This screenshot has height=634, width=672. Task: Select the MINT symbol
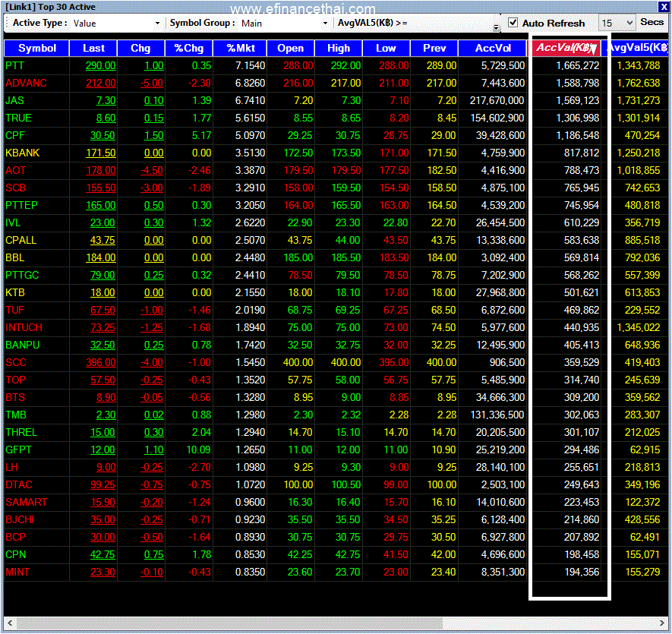coord(17,572)
